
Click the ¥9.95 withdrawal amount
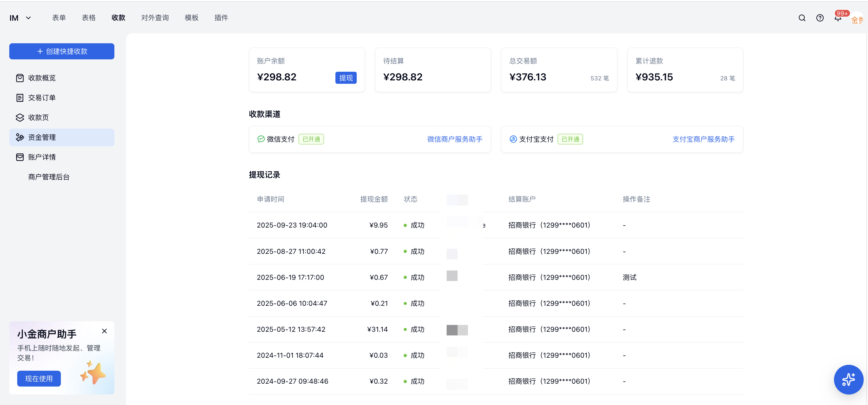pyautogui.click(x=378, y=225)
